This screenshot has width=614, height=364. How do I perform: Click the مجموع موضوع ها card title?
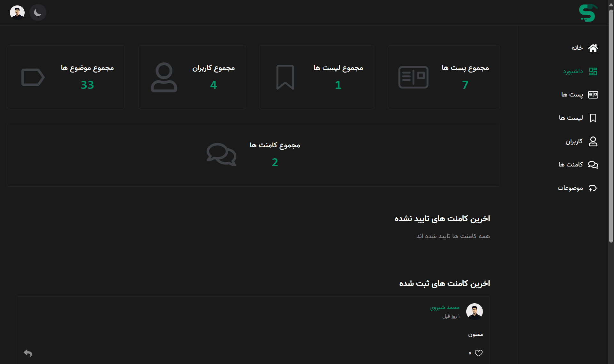[87, 68]
